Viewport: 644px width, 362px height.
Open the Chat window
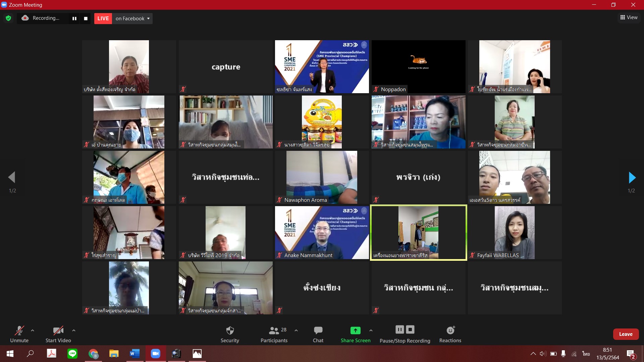click(318, 334)
